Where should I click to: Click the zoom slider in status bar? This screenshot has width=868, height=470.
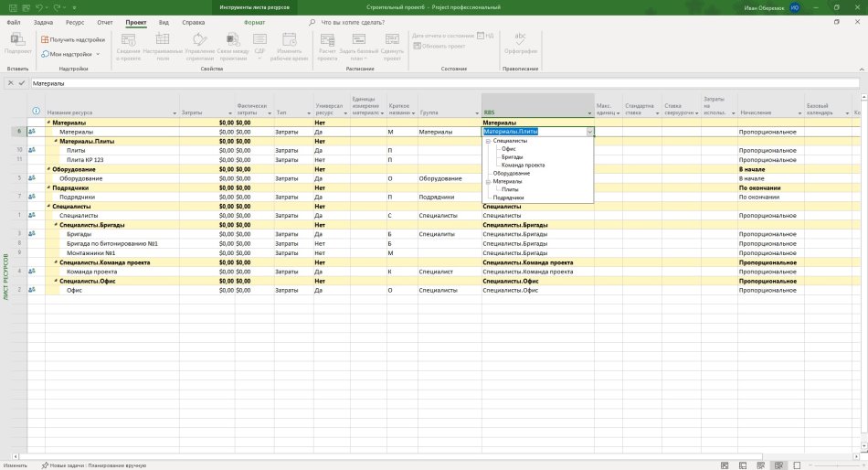click(x=836, y=465)
